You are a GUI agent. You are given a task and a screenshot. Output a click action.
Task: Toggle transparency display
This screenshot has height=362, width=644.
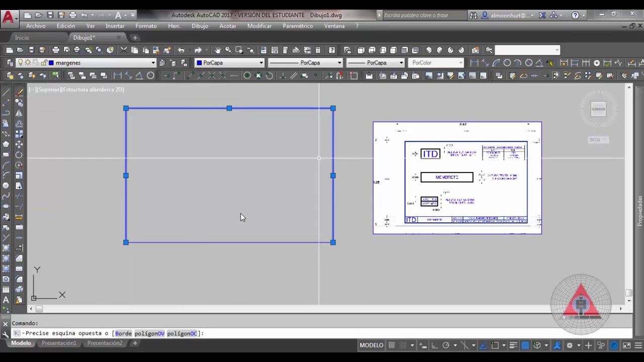tap(525, 345)
